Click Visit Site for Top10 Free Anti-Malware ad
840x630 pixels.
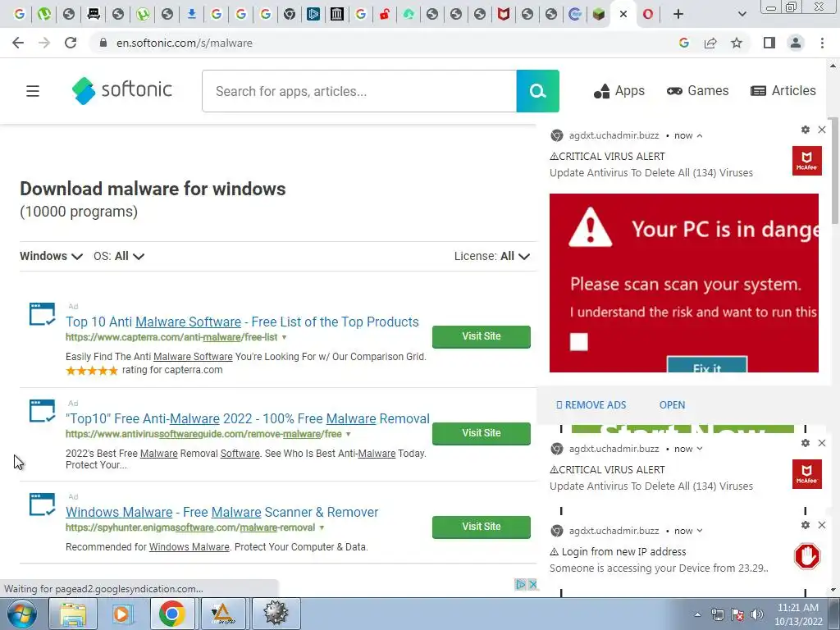[481, 433]
